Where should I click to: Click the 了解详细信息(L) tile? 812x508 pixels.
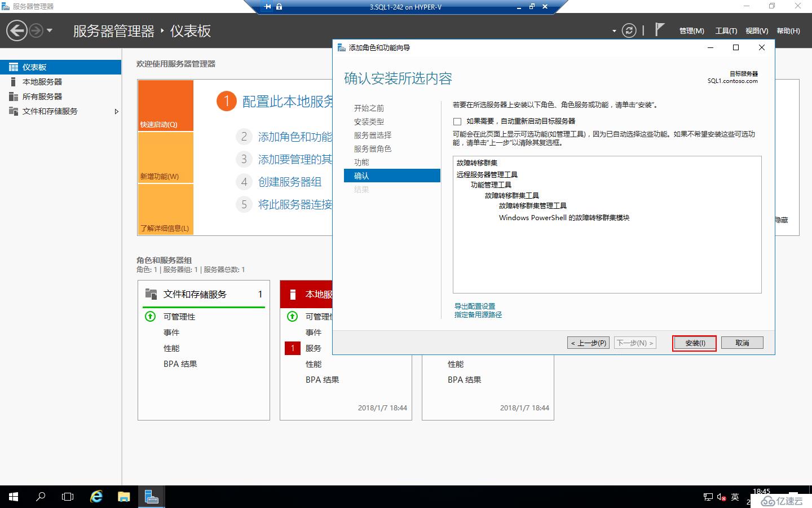pyautogui.click(x=166, y=209)
